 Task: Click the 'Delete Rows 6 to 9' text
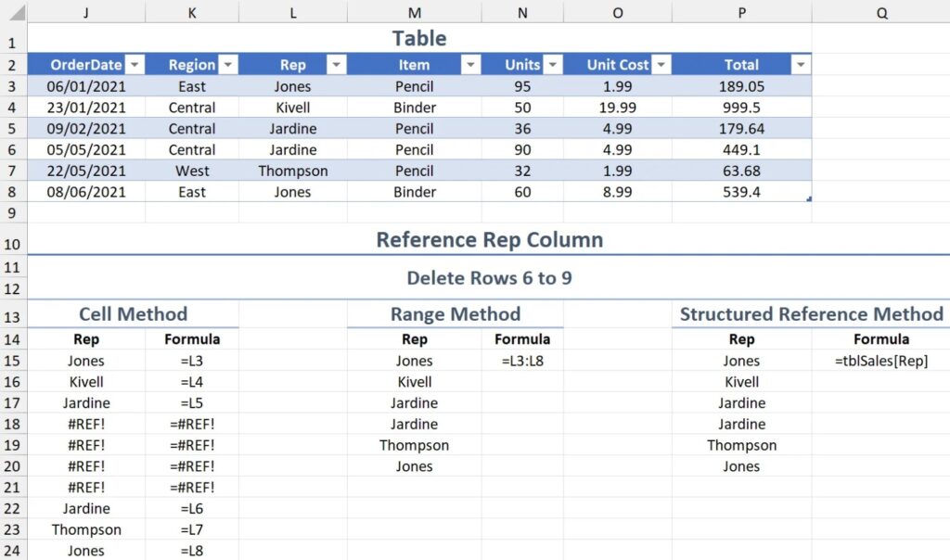[x=490, y=278]
